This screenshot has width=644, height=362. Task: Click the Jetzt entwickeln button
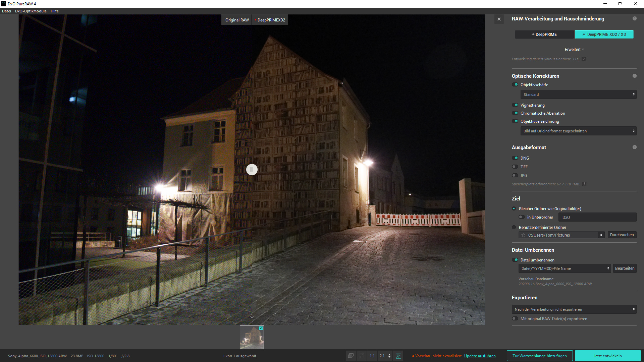pyautogui.click(x=607, y=356)
